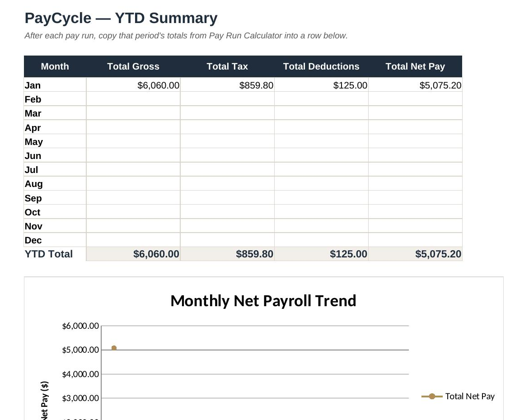Click the Jan Total Tax value $859.80

(x=256, y=85)
